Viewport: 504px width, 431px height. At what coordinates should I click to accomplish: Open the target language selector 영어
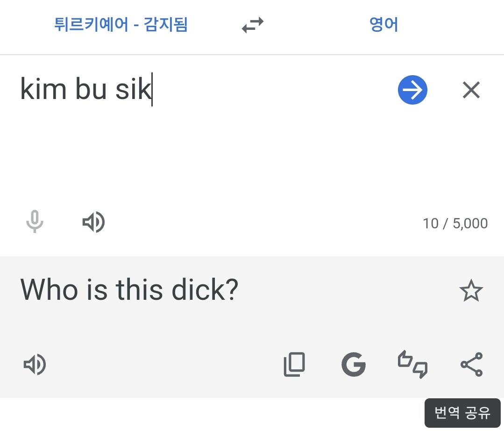383,24
